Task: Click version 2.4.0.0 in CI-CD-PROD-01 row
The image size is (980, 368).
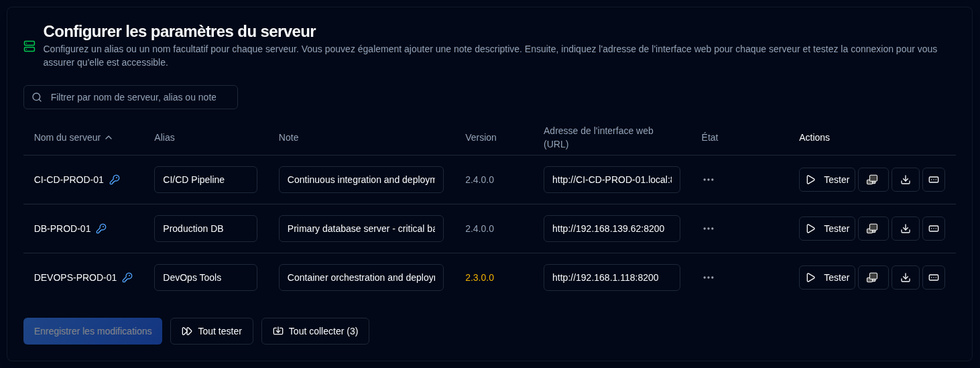Action: [x=479, y=180]
